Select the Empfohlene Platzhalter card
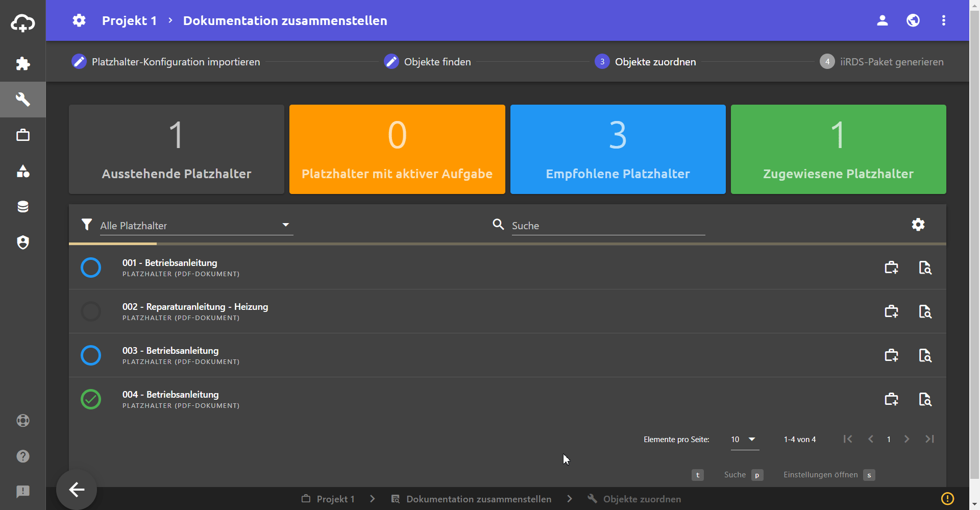 (618, 149)
